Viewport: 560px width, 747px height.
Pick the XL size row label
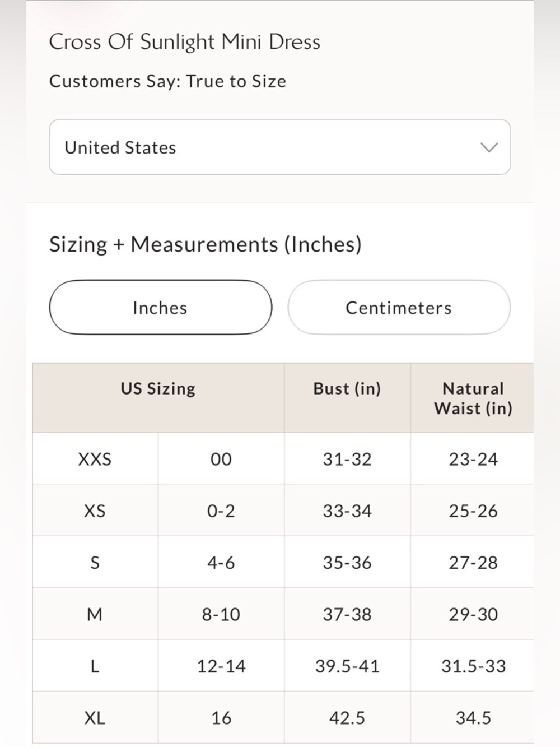click(x=95, y=717)
